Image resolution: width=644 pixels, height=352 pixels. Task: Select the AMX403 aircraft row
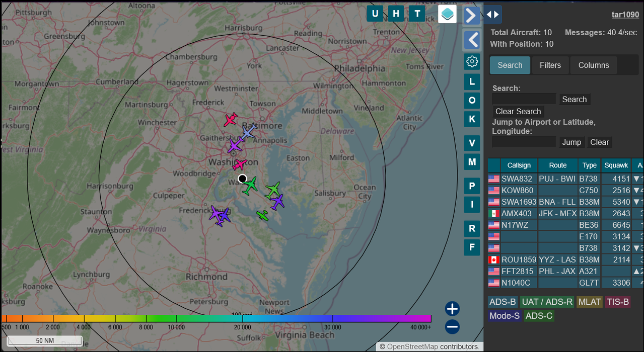point(565,213)
